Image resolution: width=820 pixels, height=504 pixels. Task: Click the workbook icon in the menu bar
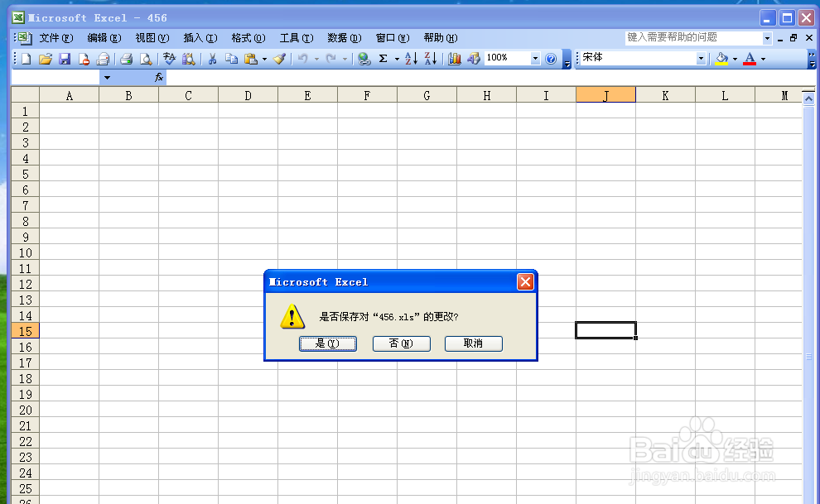[x=24, y=37]
